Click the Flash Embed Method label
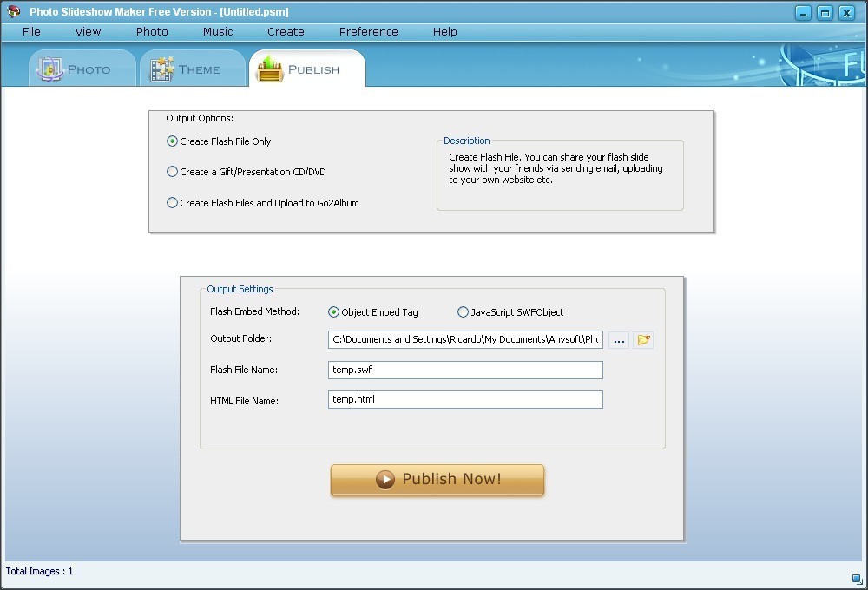Viewport: 868px width, 590px height. 254,311
